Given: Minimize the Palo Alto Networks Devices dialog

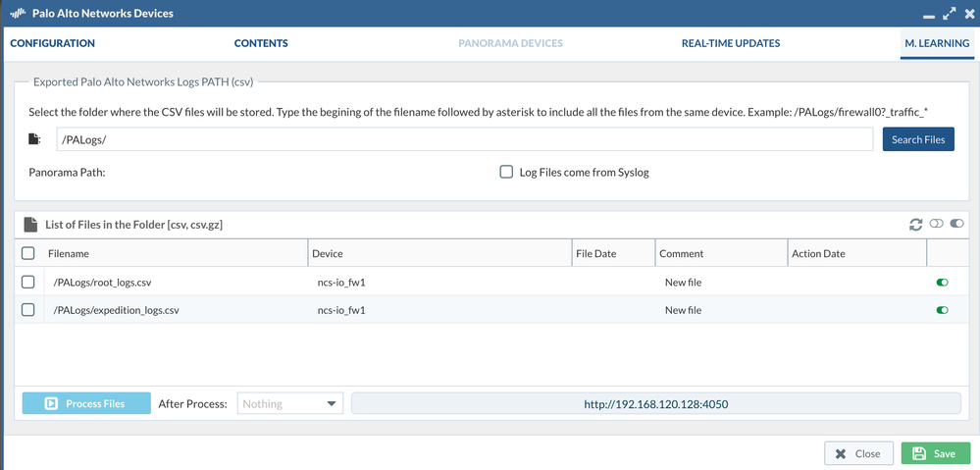Looking at the screenshot, I should [929, 16].
